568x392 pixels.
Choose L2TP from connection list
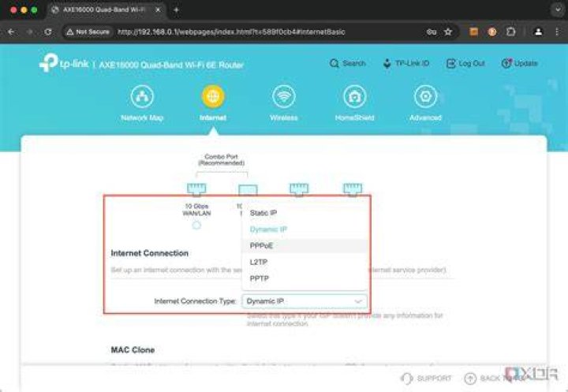point(305,262)
